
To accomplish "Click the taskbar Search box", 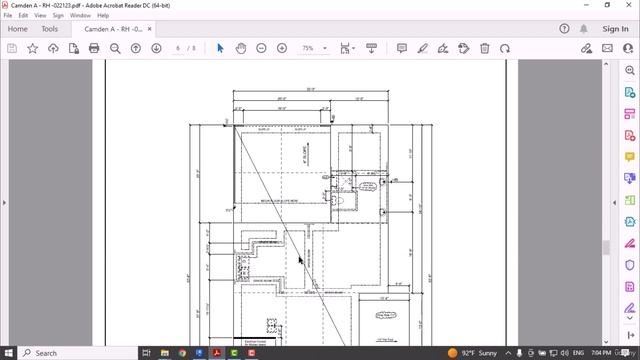I will 78,353.
